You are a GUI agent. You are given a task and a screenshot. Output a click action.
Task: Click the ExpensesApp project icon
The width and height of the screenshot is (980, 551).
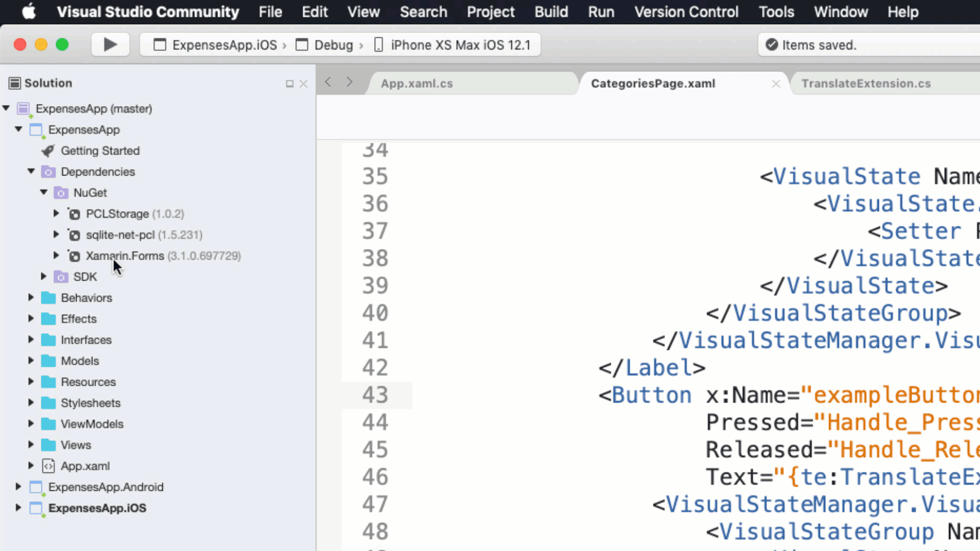click(x=36, y=130)
